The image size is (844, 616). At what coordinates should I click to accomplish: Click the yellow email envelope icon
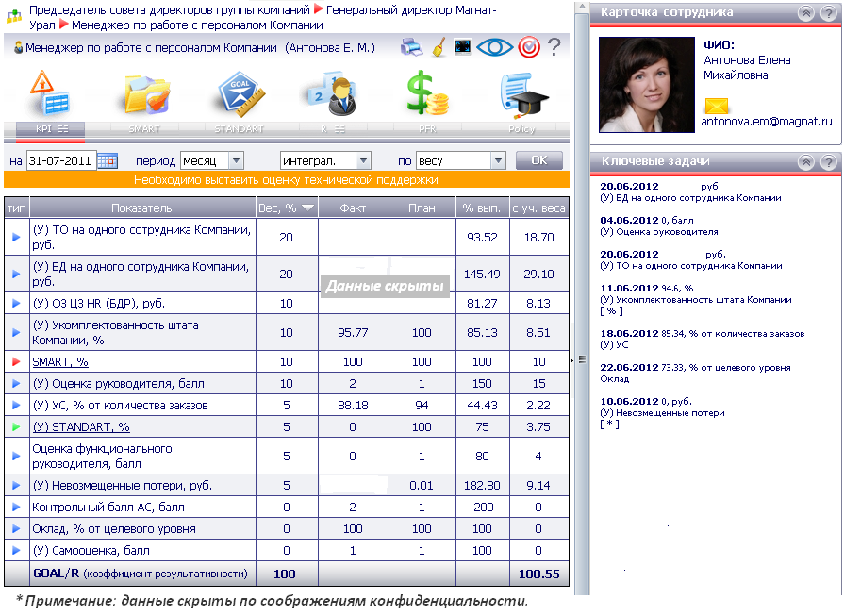point(717,106)
